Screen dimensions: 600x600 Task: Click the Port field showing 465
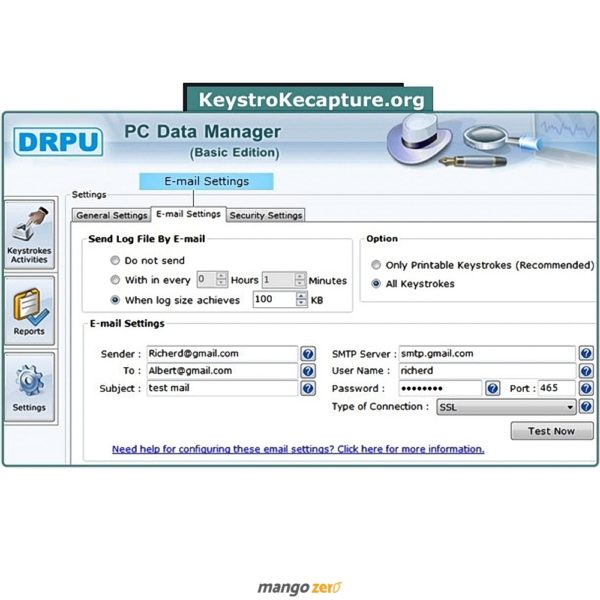click(557, 388)
